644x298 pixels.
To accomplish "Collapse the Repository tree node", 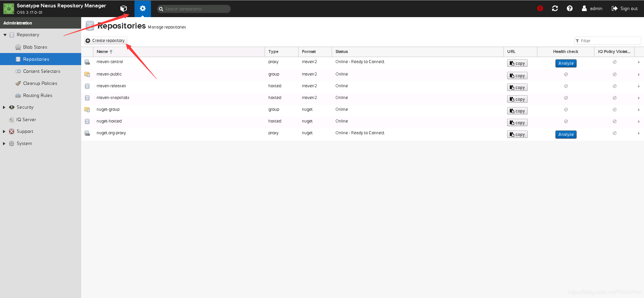I will click(5, 35).
